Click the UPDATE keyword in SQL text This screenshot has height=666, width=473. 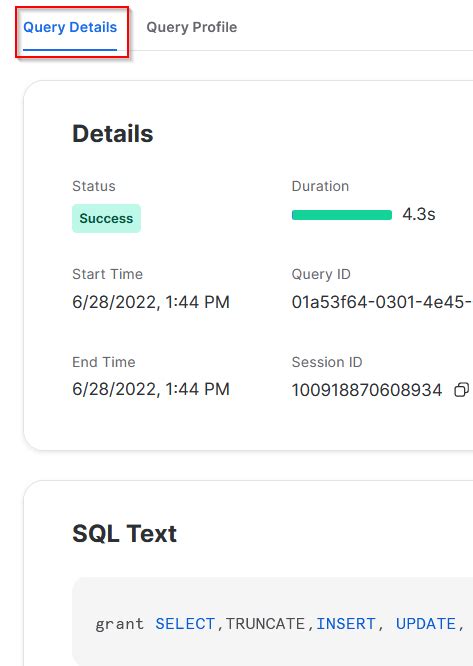(x=426, y=624)
